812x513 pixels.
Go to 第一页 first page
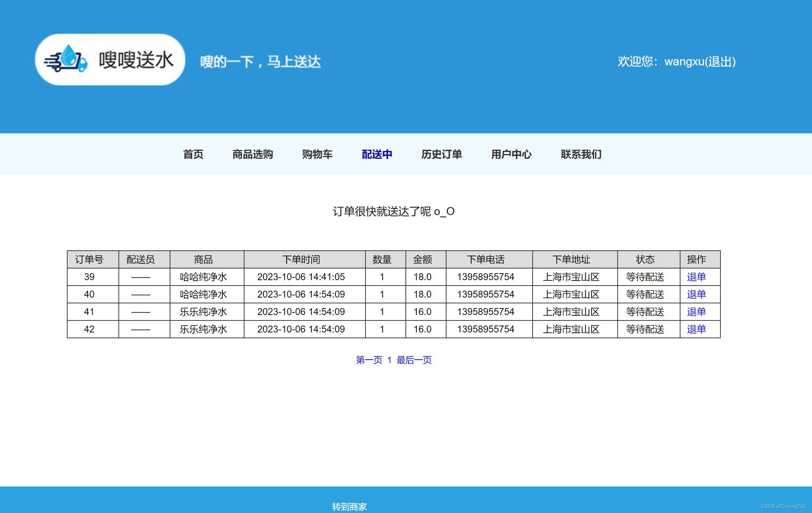click(x=369, y=360)
